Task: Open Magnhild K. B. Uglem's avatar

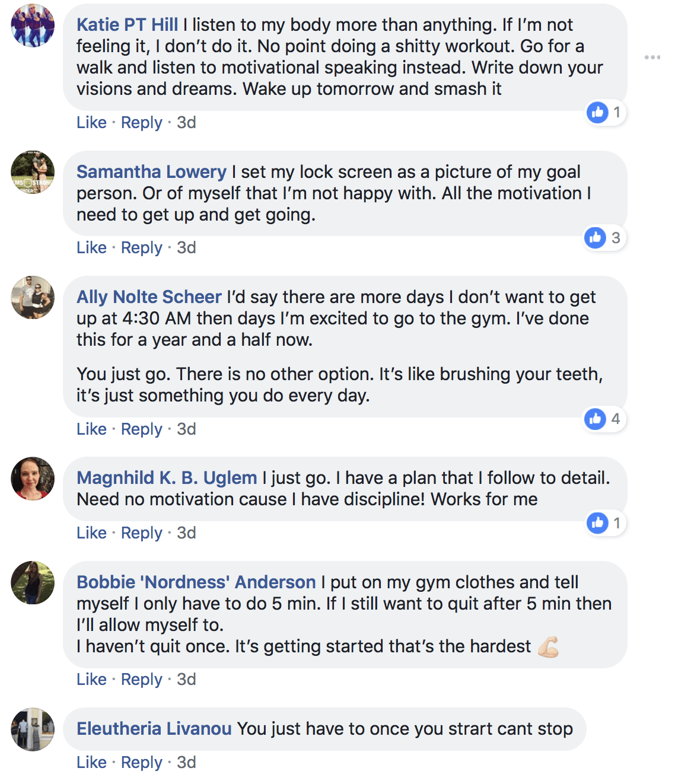Action: pos(33,479)
